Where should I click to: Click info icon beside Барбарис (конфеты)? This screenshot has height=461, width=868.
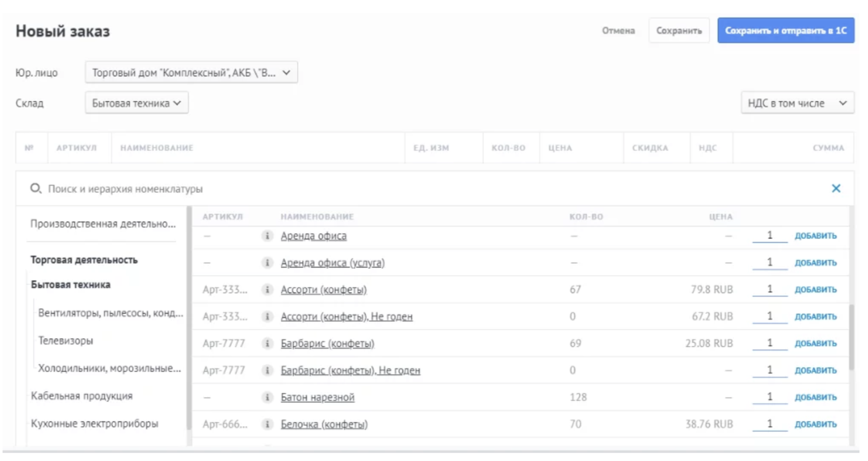tap(267, 344)
